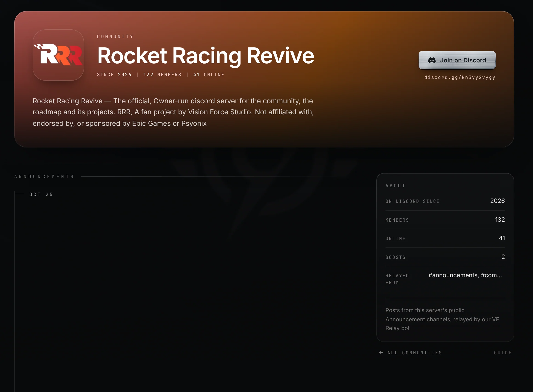
Task: Select the OCT 25 timeline date marker
Action: pyautogui.click(x=41, y=194)
